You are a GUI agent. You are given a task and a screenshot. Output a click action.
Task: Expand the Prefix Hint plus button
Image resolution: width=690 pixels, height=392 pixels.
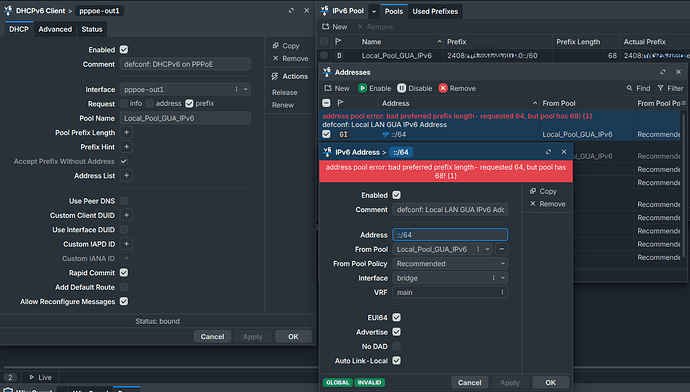[126, 147]
